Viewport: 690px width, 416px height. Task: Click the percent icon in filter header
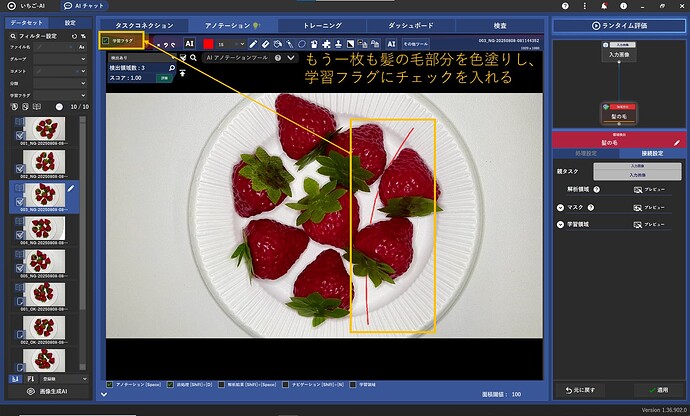tap(83, 36)
